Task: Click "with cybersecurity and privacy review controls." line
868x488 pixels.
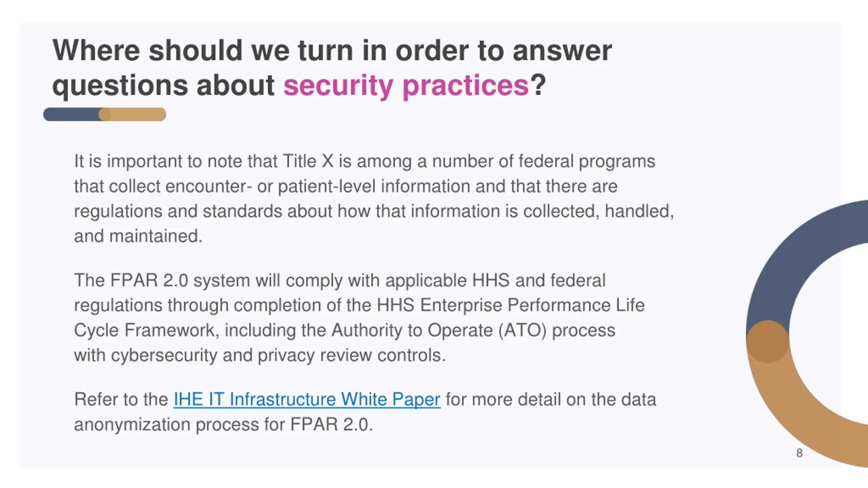Action: point(260,355)
